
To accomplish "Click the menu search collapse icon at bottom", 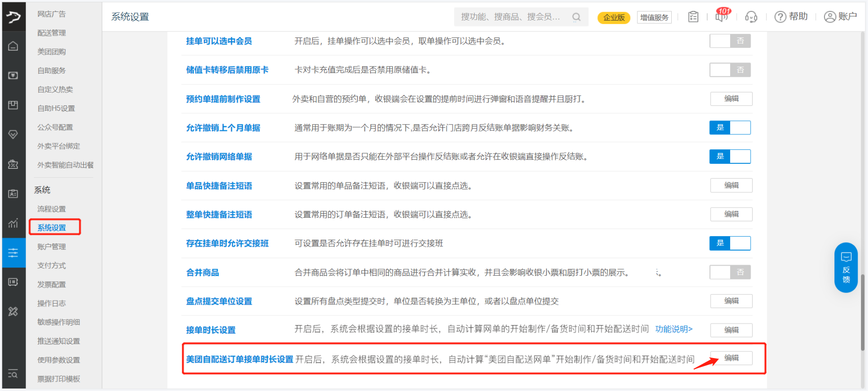I will pyautogui.click(x=13, y=374).
